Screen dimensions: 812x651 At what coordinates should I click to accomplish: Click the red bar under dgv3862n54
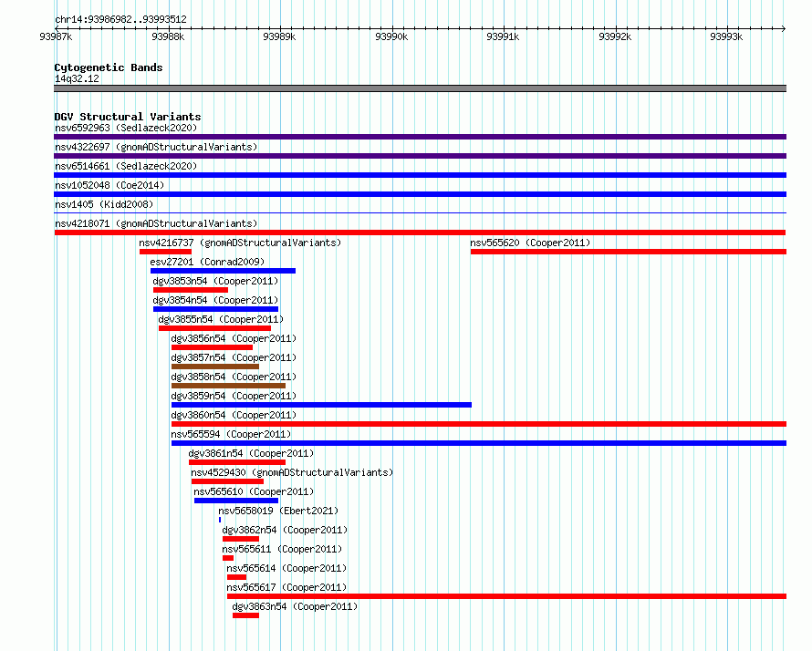241,539
